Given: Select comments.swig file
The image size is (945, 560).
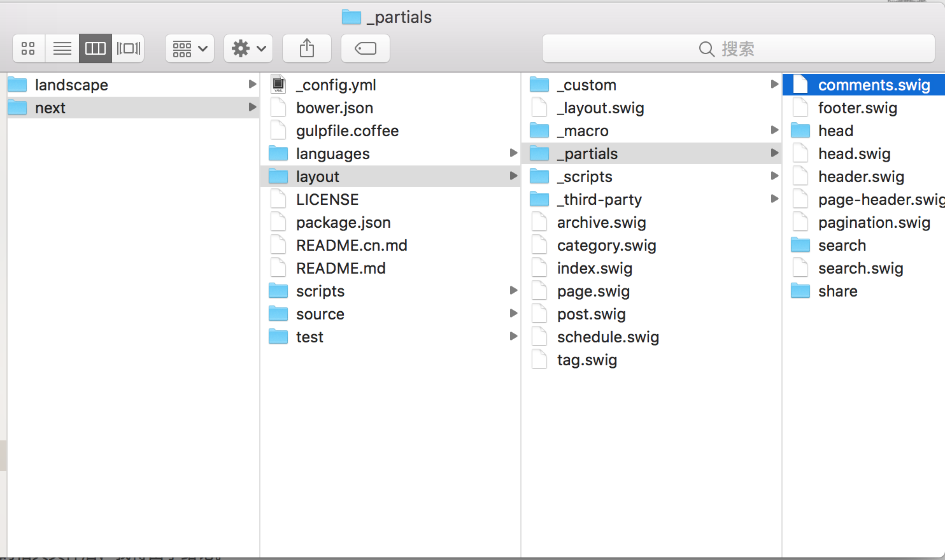Looking at the screenshot, I should 864,85.
